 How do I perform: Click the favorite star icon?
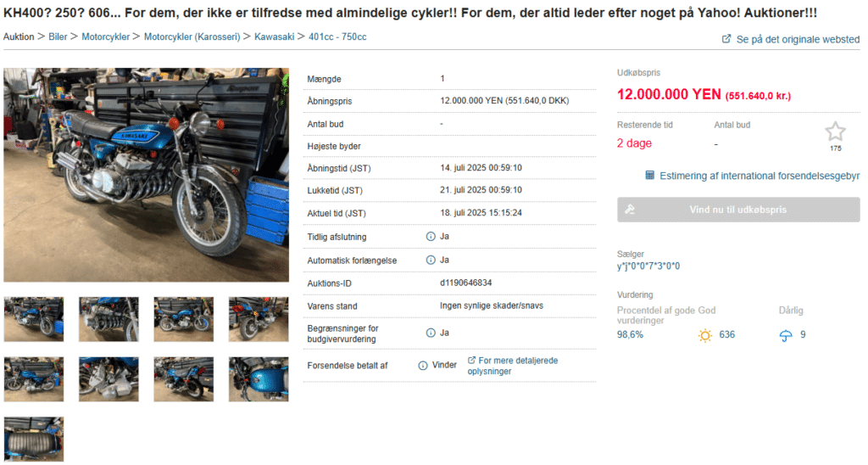(x=835, y=132)
